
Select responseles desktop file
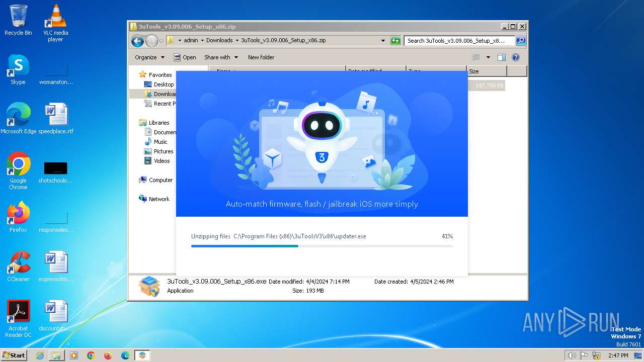(x=56, y=221)
